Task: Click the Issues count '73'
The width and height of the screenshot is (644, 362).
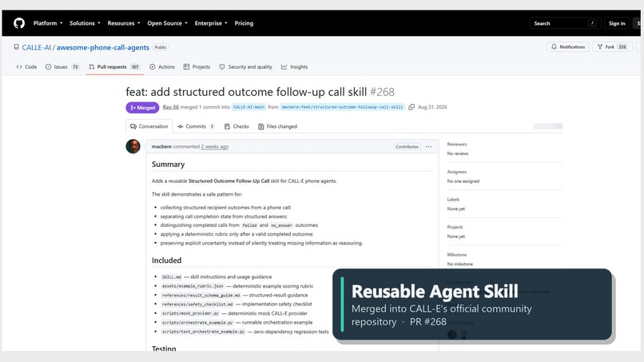Action: point(75,66)
